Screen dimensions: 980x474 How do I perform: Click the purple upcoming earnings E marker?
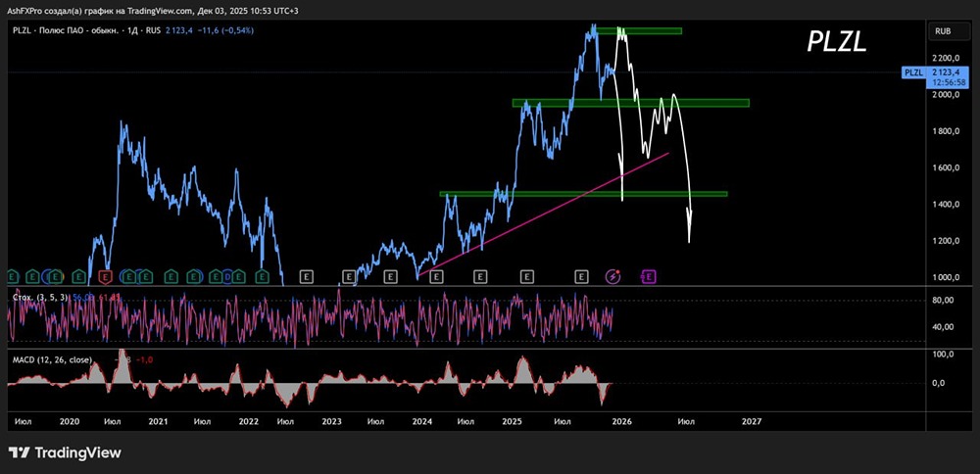[x=648, y=276]
